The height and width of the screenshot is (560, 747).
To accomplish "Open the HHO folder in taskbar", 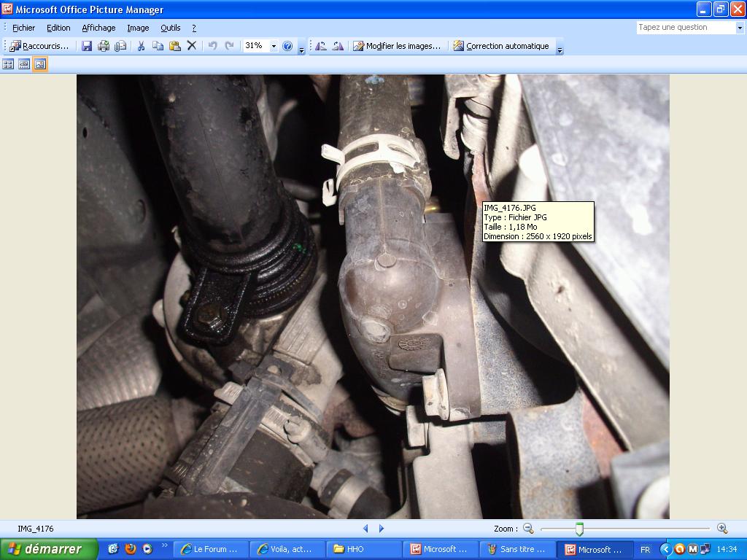I will (x=363, y=549).
